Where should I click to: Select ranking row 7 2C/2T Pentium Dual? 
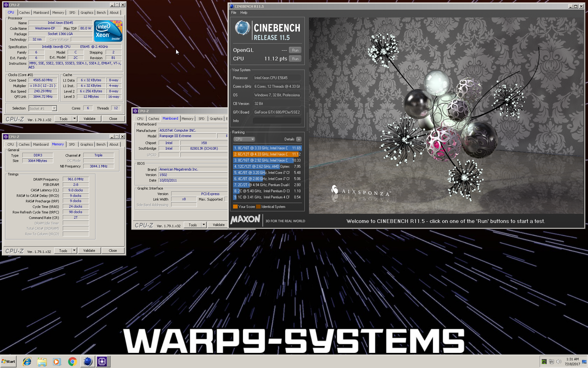tap(267, 185)
